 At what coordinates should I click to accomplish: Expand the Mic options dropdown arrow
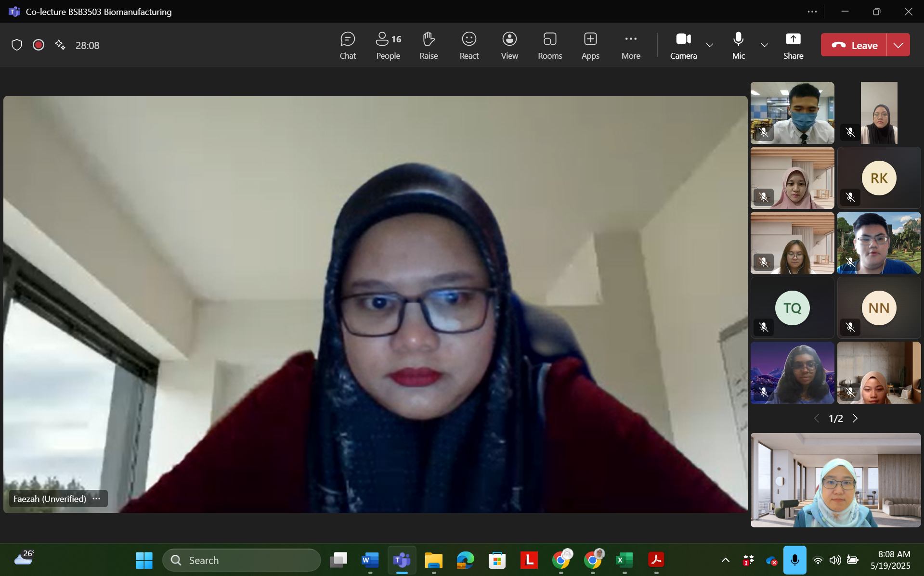click(764, 45)
